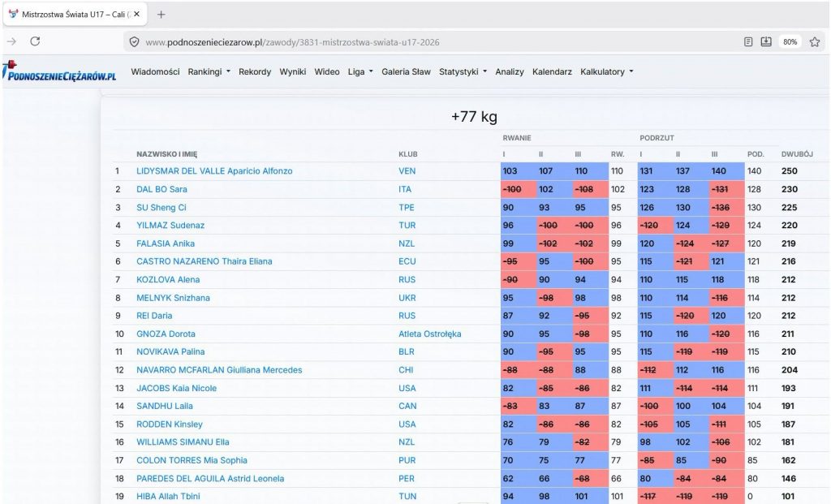Click the NAZWISKO I IMIĘ column header

[x=166, y=154]
